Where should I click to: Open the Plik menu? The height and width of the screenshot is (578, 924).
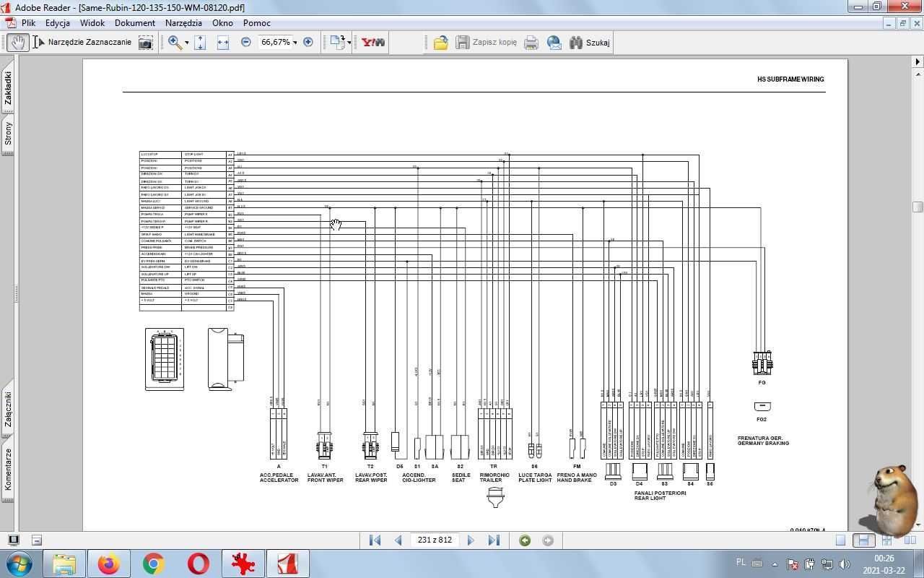28,23
